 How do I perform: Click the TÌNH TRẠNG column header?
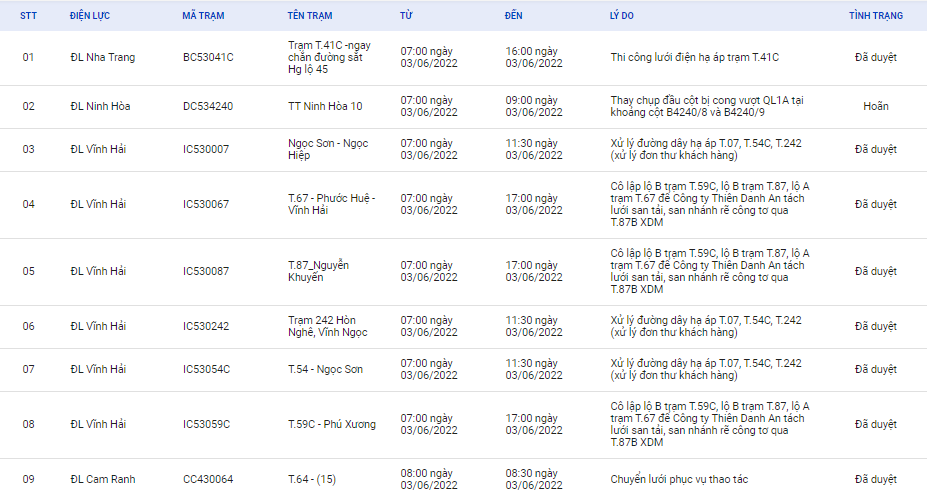coord(876,16)
